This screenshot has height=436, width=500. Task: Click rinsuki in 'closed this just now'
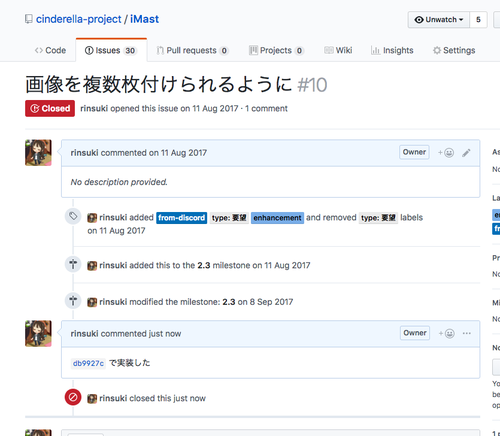click(x=113, y=398)
